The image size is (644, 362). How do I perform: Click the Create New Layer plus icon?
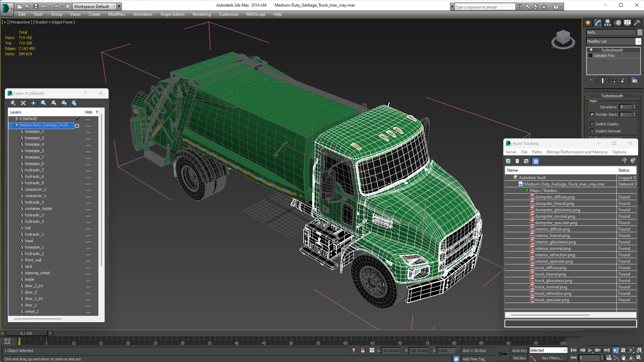tap(33, 103)
